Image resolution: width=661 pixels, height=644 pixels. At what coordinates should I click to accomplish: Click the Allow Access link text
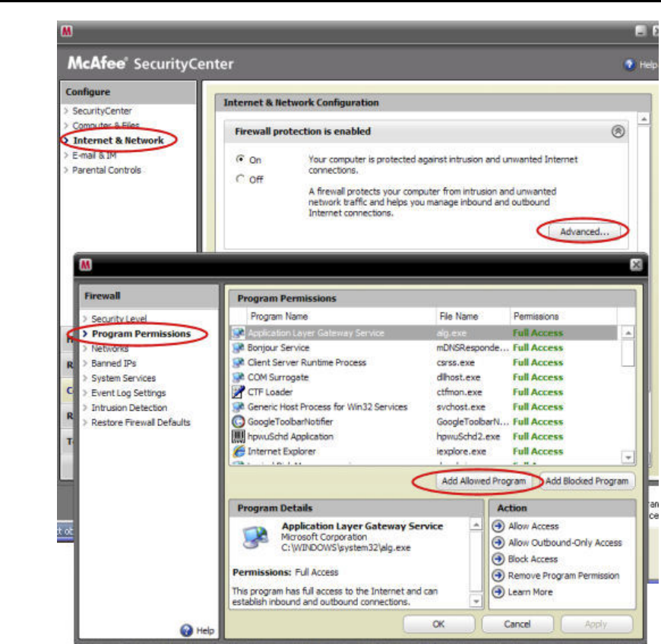coord(533,526)
